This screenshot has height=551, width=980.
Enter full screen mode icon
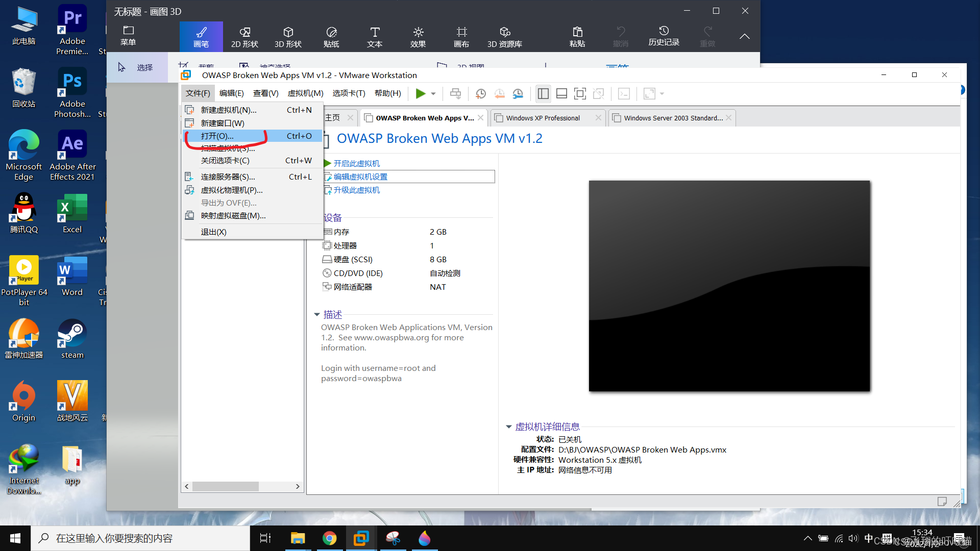click(580, 93)
